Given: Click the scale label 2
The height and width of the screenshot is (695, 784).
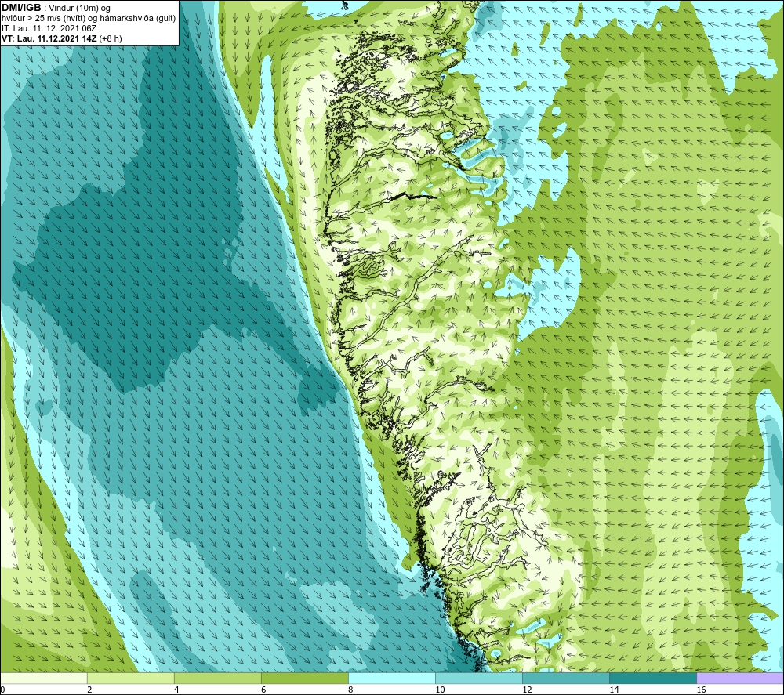Looking at the screenshot, I should (89, 690).
